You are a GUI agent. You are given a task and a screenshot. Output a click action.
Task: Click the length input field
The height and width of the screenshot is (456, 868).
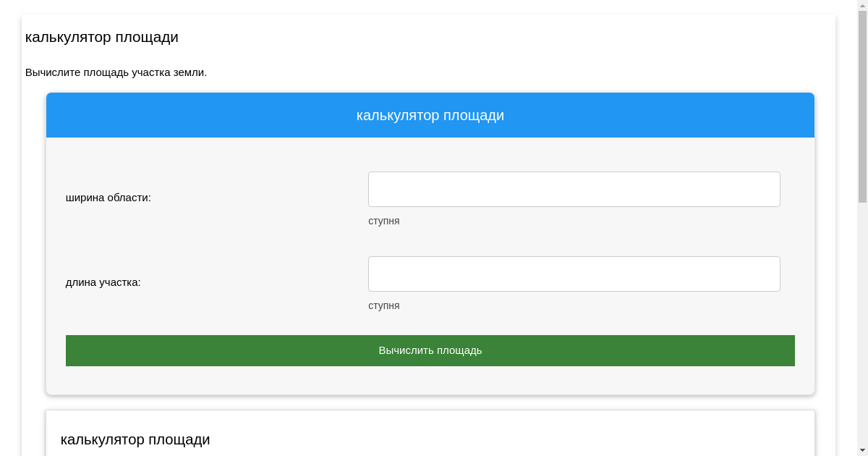coord(574,274)
